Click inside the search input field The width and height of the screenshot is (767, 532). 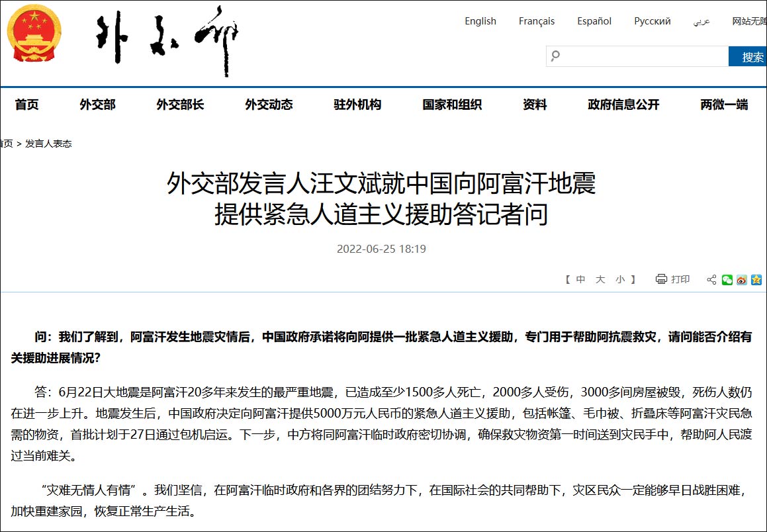coord(635,56)
